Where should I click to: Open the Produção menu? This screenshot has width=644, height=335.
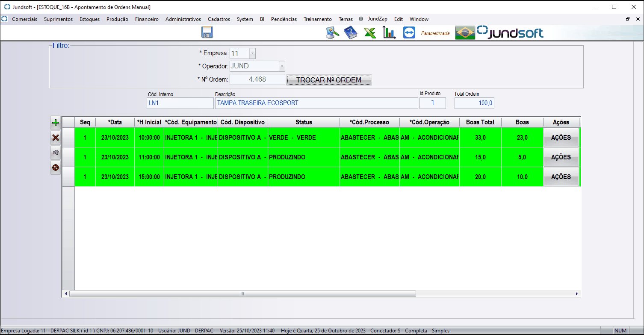click(117, 19)
